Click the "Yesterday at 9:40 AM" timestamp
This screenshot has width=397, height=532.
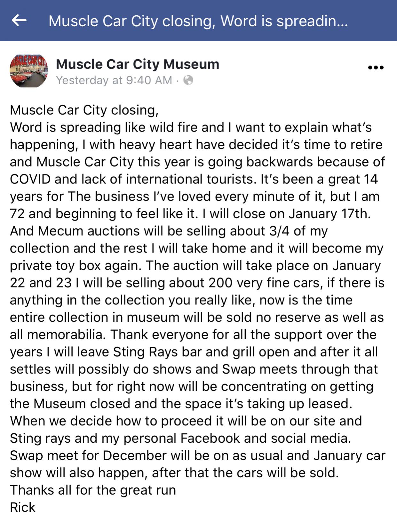pos(114,80)
